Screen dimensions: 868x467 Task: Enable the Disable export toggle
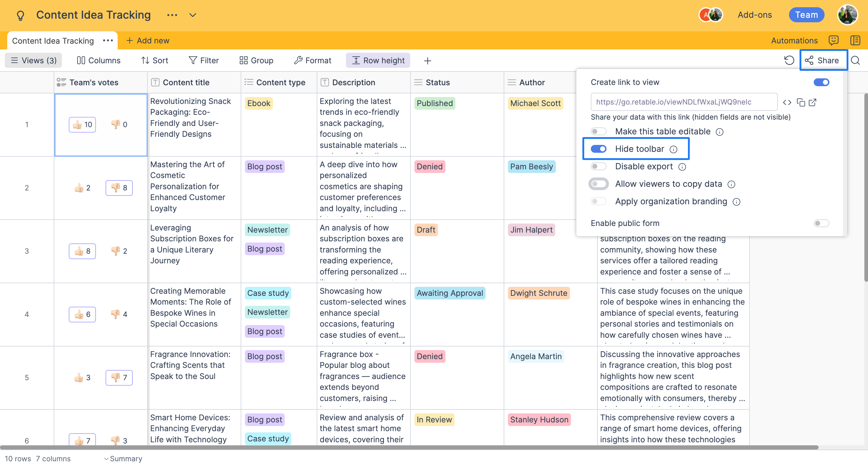coord(598,166)
